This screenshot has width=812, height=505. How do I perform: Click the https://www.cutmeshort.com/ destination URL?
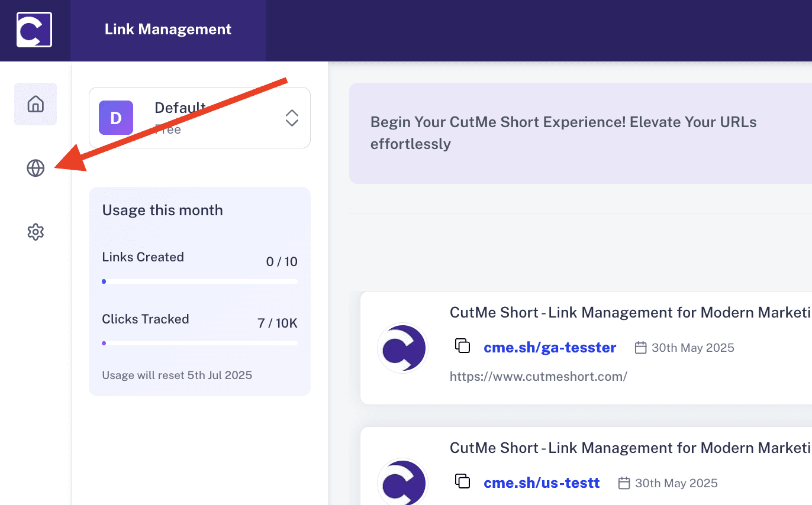538,377
